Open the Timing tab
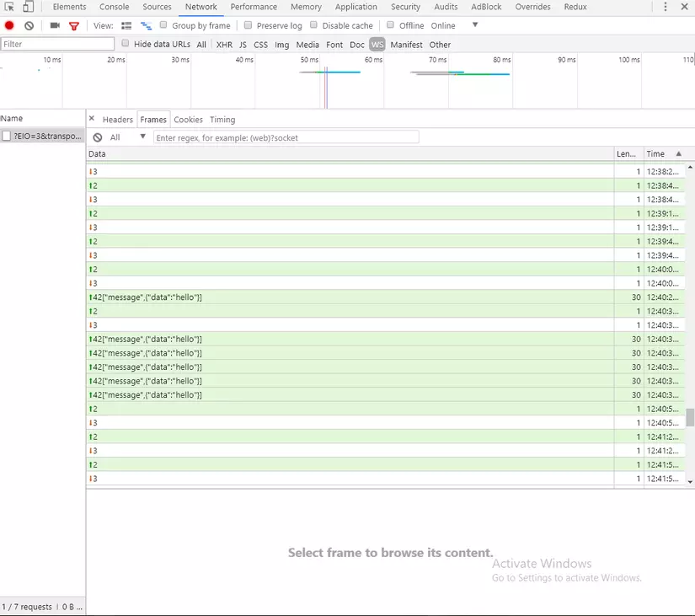This screenshot has width=695, height=616. [x=222, y=120]
